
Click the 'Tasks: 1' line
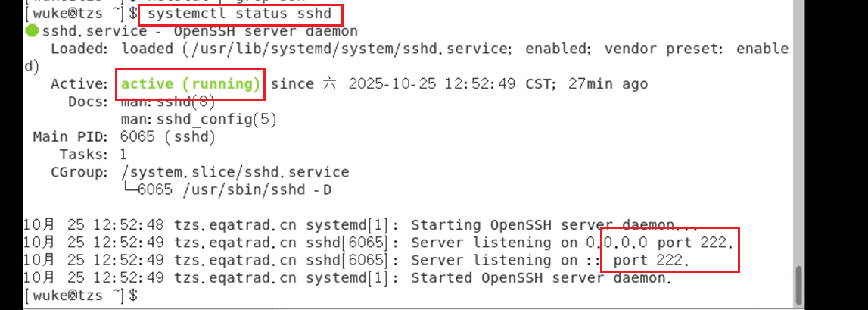[x=93, y=155]
